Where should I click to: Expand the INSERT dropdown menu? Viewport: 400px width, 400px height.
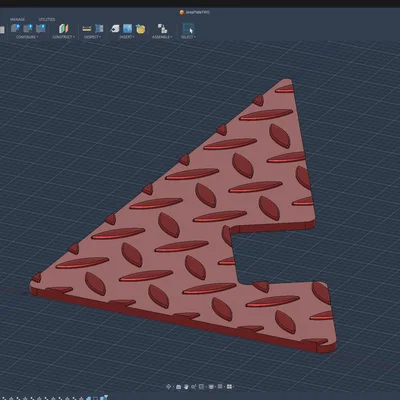(127, 37)
